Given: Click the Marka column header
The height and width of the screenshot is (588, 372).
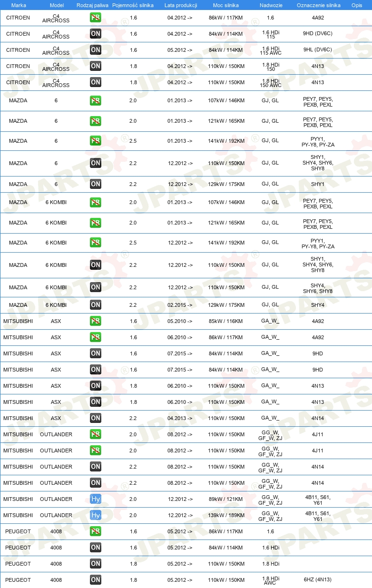Looking at the screenshot, I should [x=18, y=5].
